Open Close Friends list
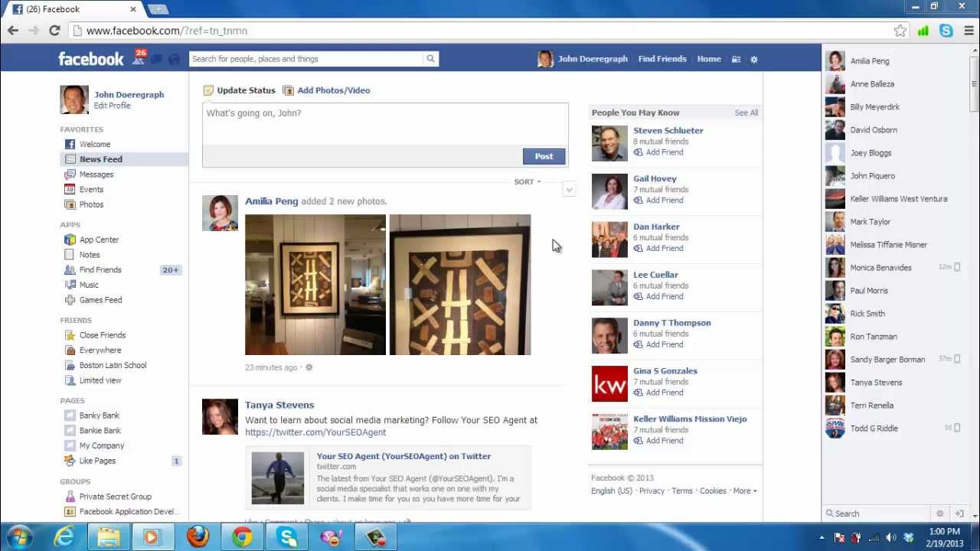 click(103, 335)
